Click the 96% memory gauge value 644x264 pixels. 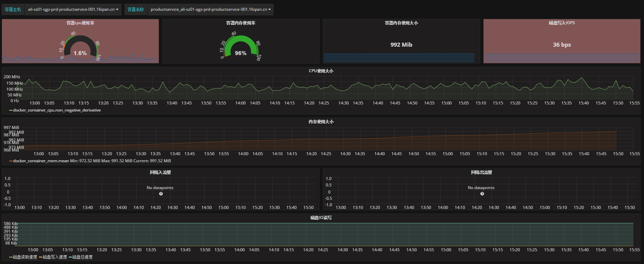coord(240,53)
